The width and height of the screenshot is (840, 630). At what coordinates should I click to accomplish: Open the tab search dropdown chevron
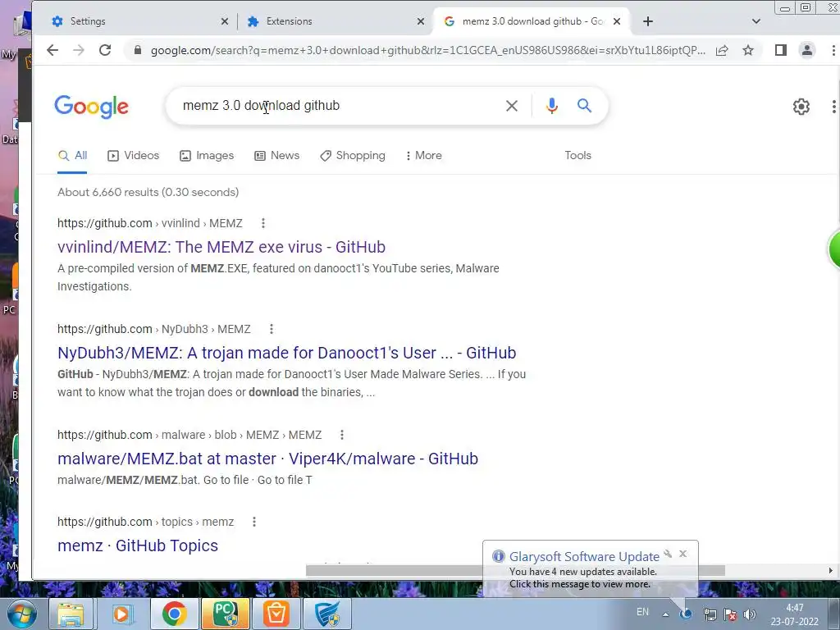(x=756, y=21)
